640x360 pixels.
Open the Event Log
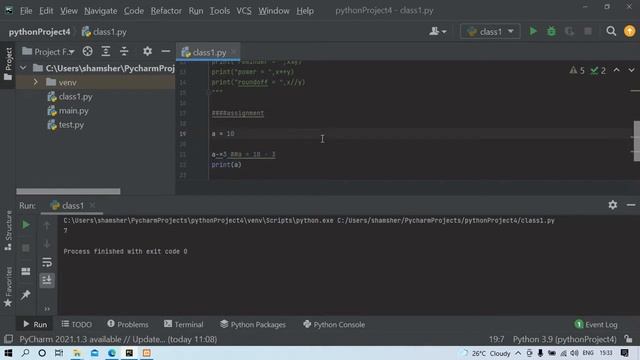click(596, 324)
